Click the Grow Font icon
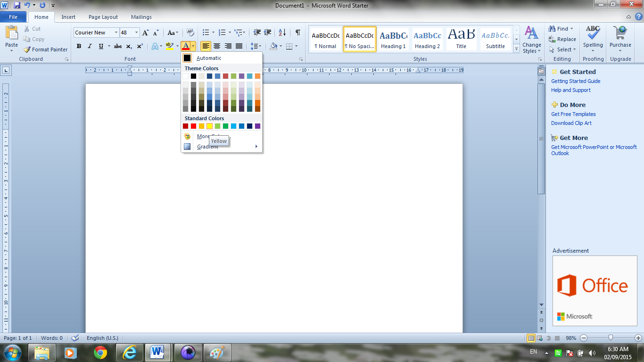 pos(146,33)
